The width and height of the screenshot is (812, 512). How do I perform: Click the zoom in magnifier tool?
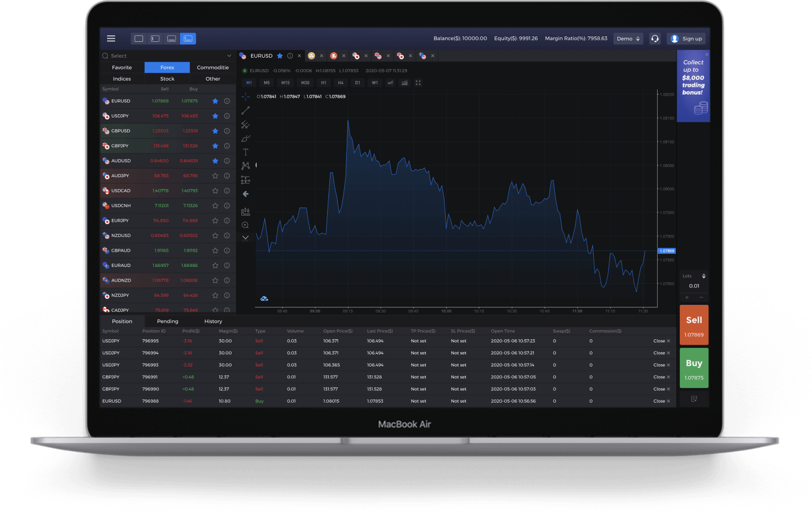[x=246, y=225]
